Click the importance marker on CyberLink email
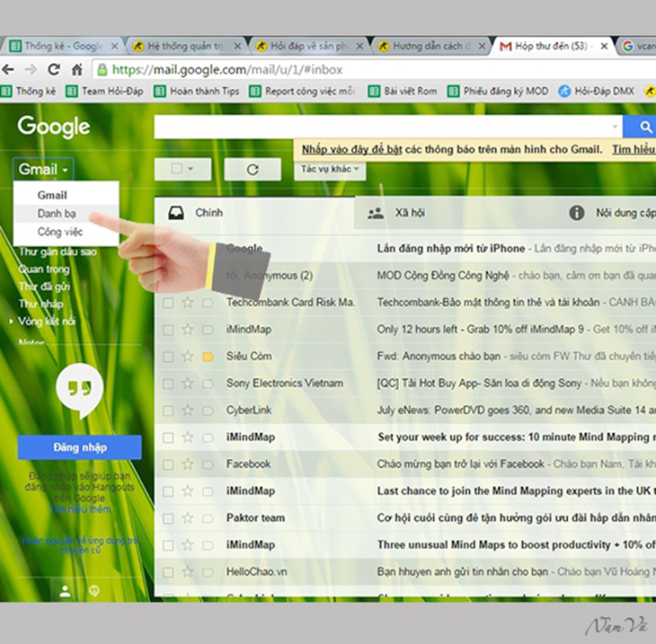Screen dimensions: 656x644 coord(208,410)
